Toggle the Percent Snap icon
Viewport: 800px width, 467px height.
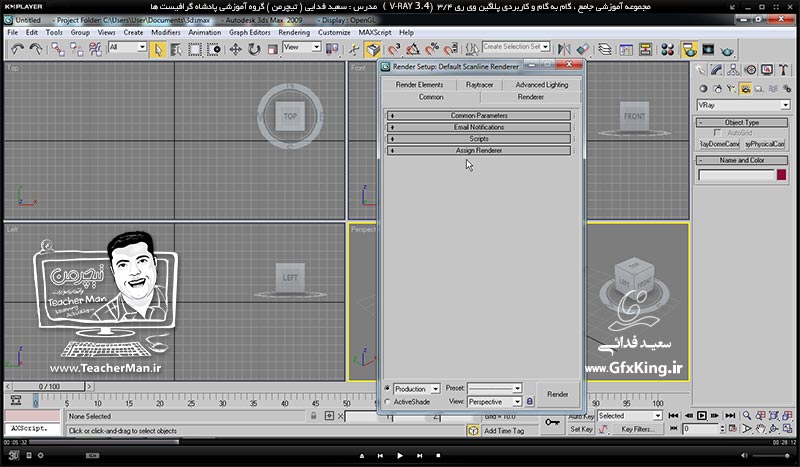coord(432,49)
